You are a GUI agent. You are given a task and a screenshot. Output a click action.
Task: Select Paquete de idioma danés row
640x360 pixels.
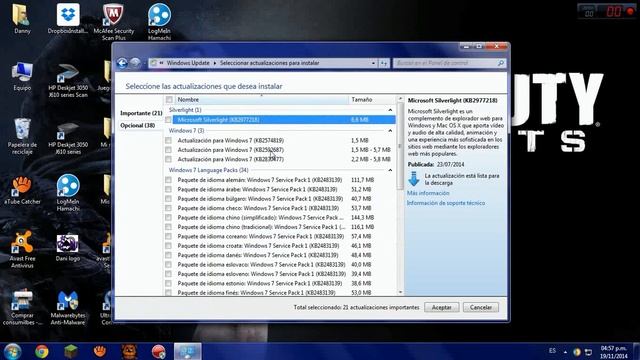[280, 255]
